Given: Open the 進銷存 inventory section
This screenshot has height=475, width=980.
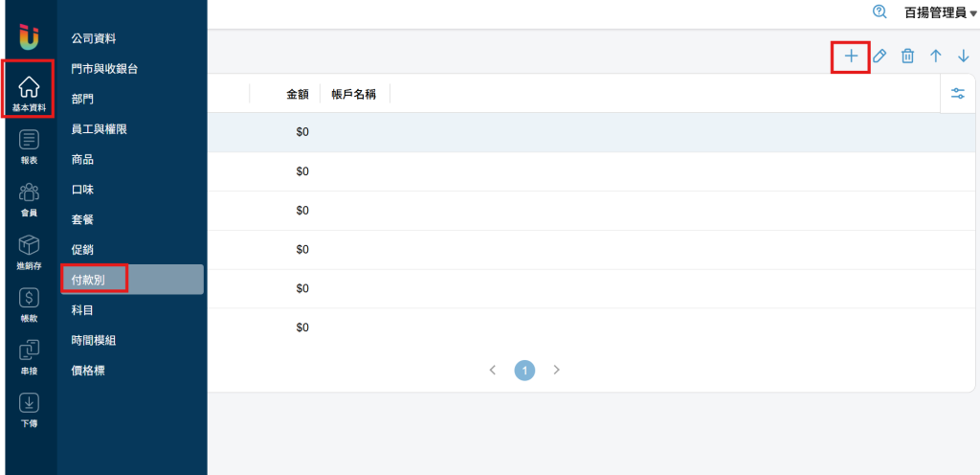Looking at the screenshot, I should [x=29, y=251].
